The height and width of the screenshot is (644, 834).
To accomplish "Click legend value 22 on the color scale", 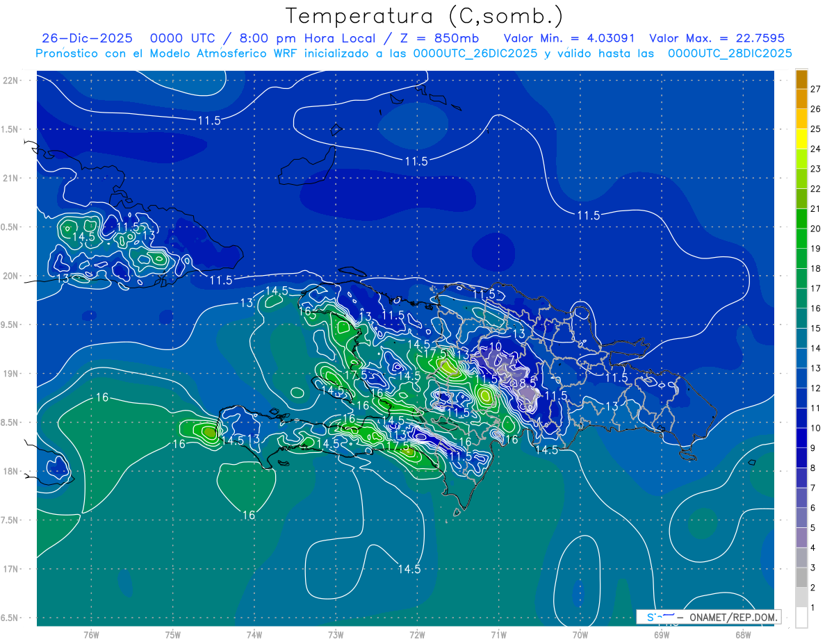I will pos(816,188).
